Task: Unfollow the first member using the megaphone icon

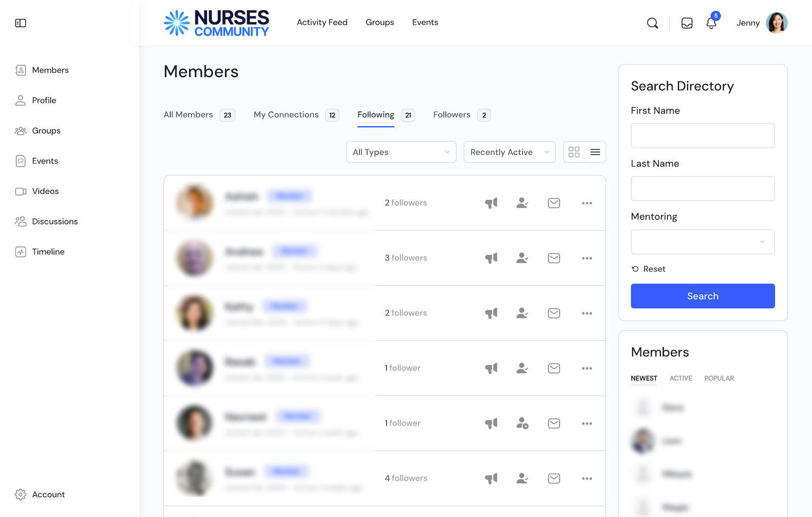Action: (x=491, y=202)
